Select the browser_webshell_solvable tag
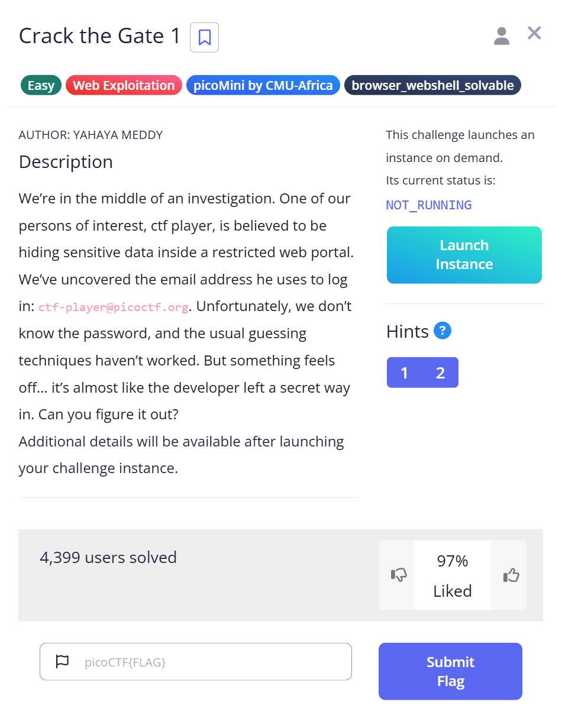The image size is (562, 728). point(432,86)
